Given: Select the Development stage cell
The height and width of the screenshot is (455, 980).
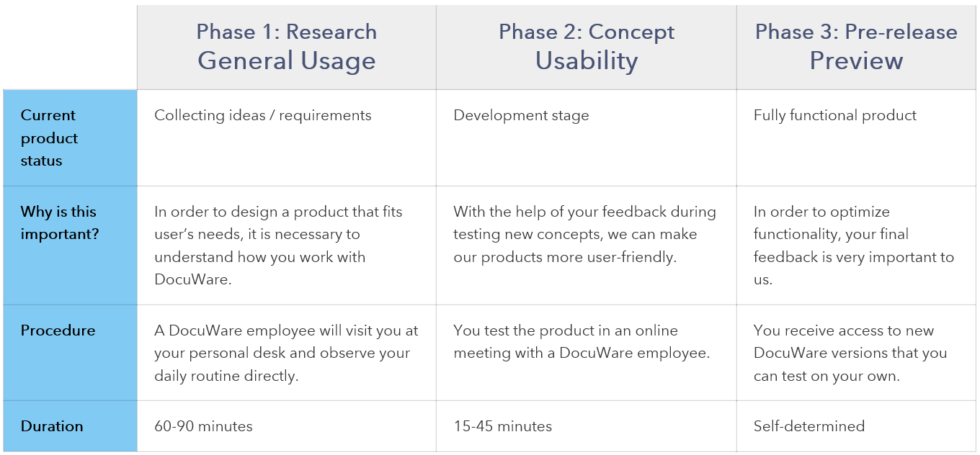Looking at the screenshot, I should click(x=521, y=115).
